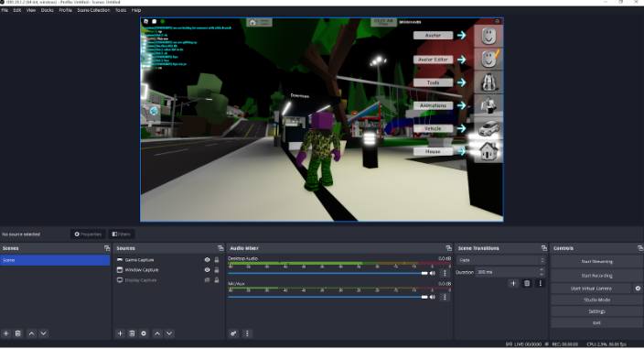Open the Tools menu
The width and height of the screenshot is (644, 349).
click(121, 10)
